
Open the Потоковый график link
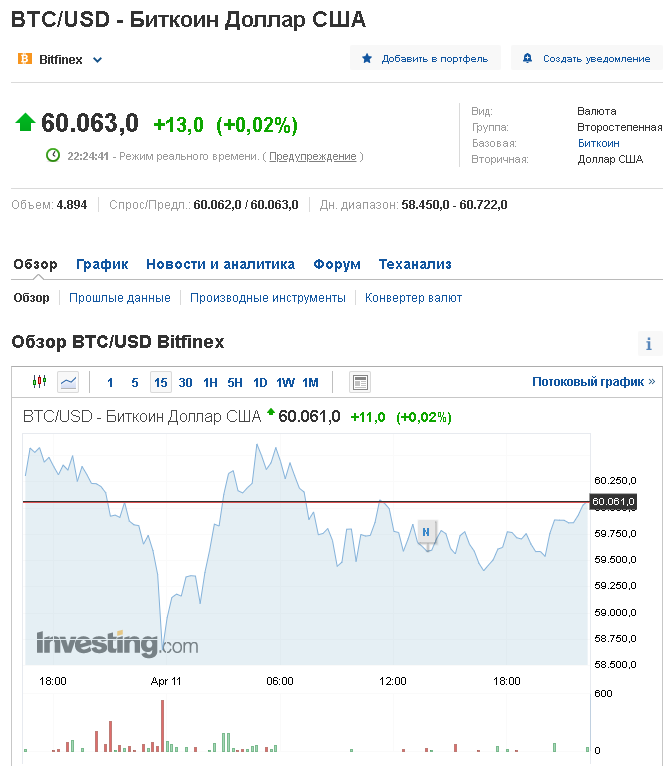coord(593,382)
